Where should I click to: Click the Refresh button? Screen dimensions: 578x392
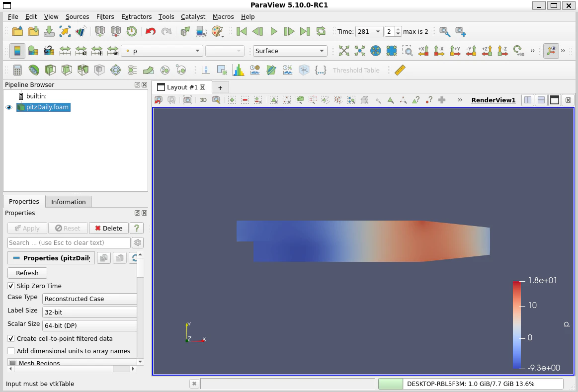click(x=27, y=273)
